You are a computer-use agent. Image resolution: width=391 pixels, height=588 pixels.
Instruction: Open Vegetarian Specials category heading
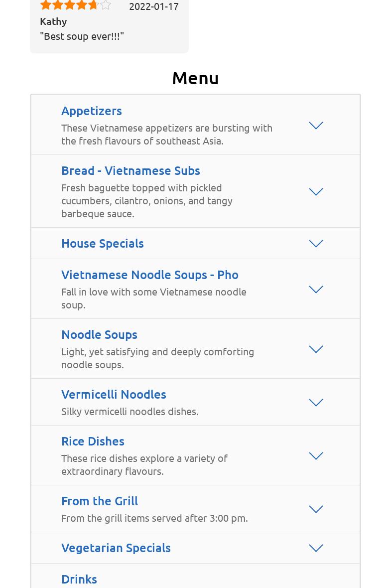116,548
